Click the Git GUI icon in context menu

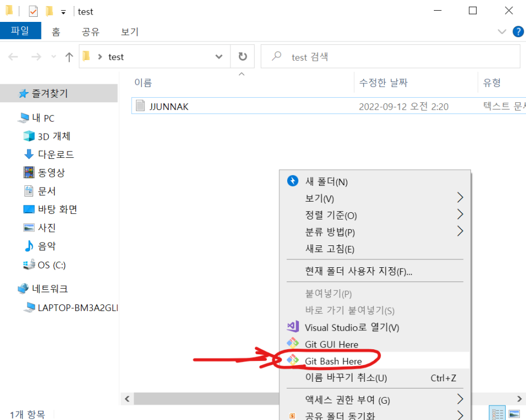pos(293,343)
